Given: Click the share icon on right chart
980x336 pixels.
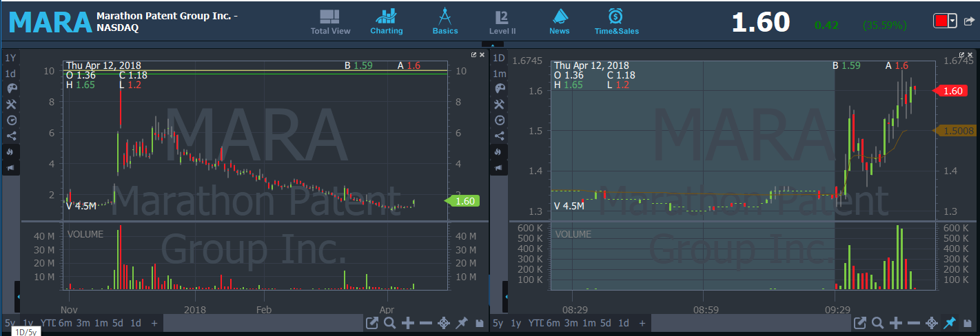Looking at the screenshot, I should pos(500,136).
